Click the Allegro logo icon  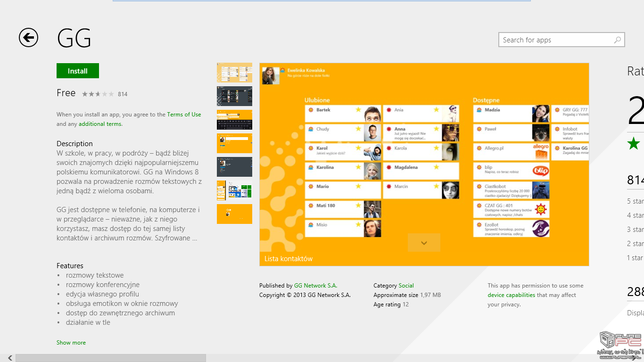click(541, 152)
